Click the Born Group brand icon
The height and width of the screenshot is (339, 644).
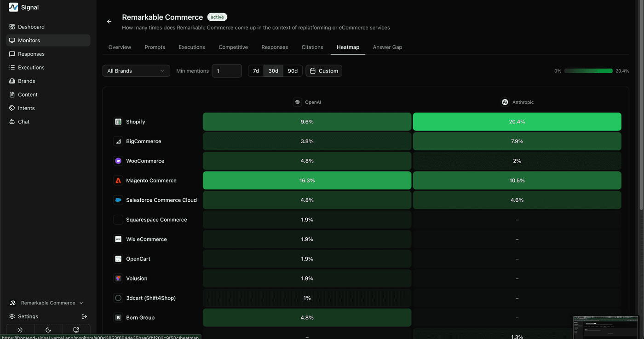point(118,317)
